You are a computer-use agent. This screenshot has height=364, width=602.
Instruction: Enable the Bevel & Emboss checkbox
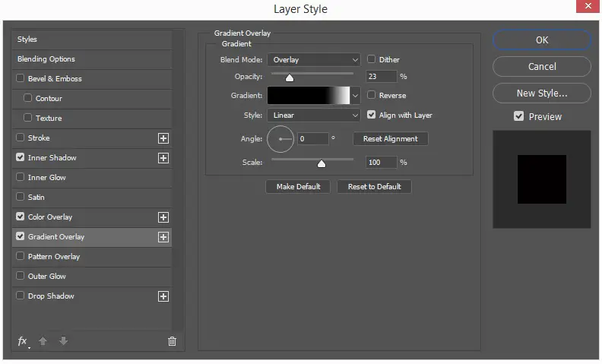point(20,78)
